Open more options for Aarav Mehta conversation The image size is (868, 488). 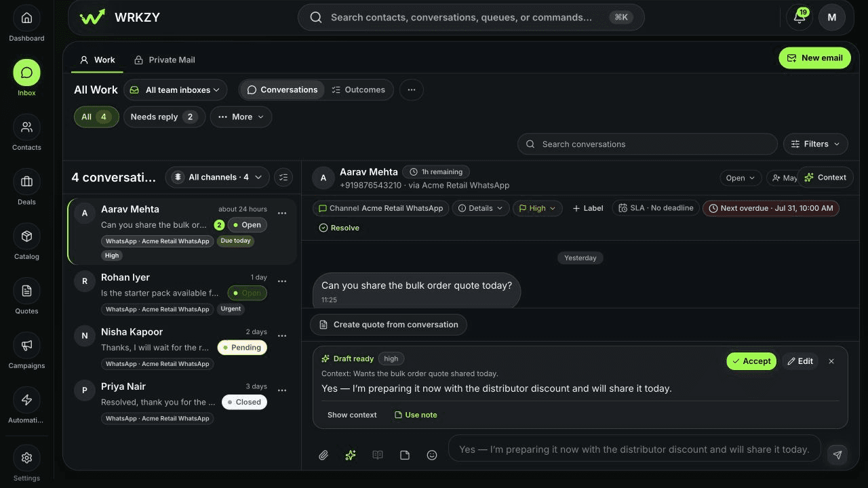[282, 213]
